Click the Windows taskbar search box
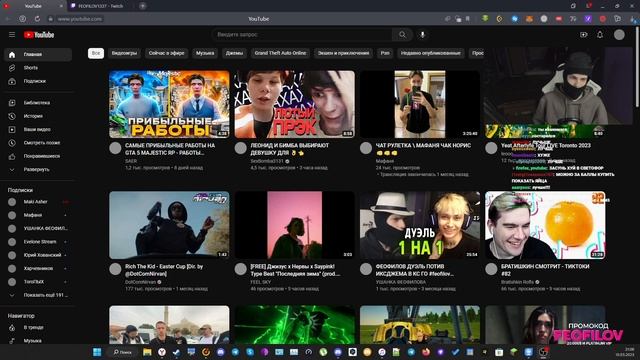This screenshot has height=360, width=640. click(x=122, y=352)
